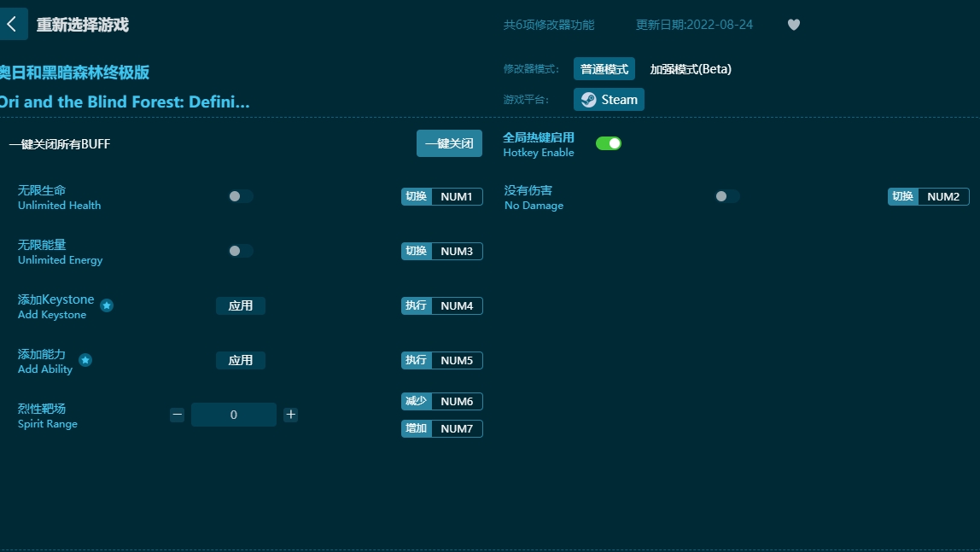The image size is (980, 552).
Task: Click 奥日和黑暗森林终极版 game name
Action: point(74,73)
